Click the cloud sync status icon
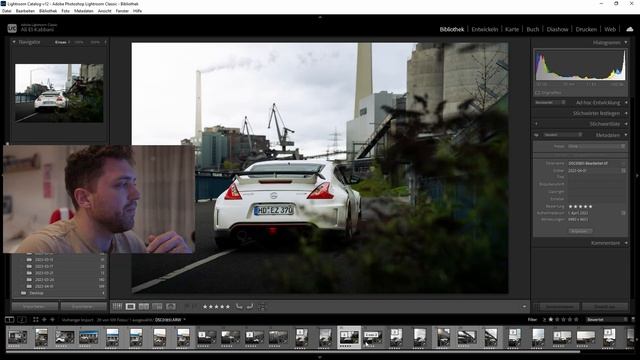 click(x=630, y=29)
